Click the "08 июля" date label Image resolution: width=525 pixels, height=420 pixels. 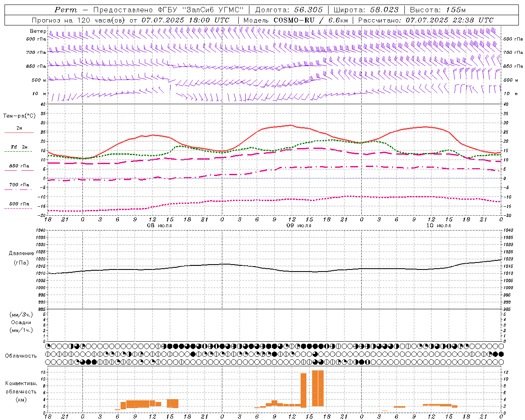click(160, 226)
